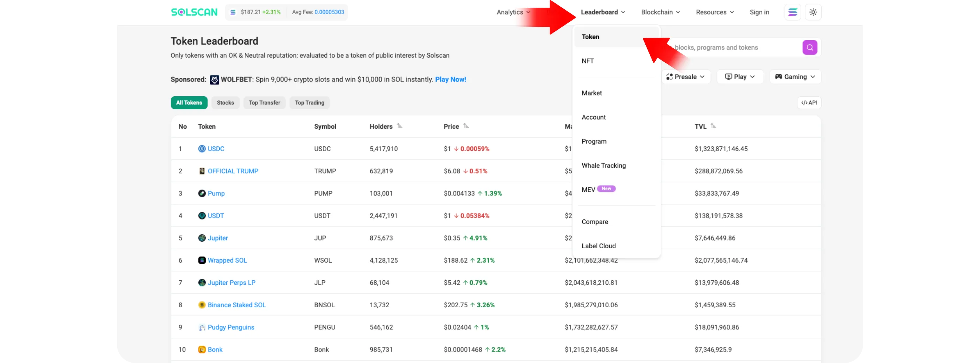Toggle the light/dark theme sun icon
This screenshot has width=980, height=363.
pos(813,12)
